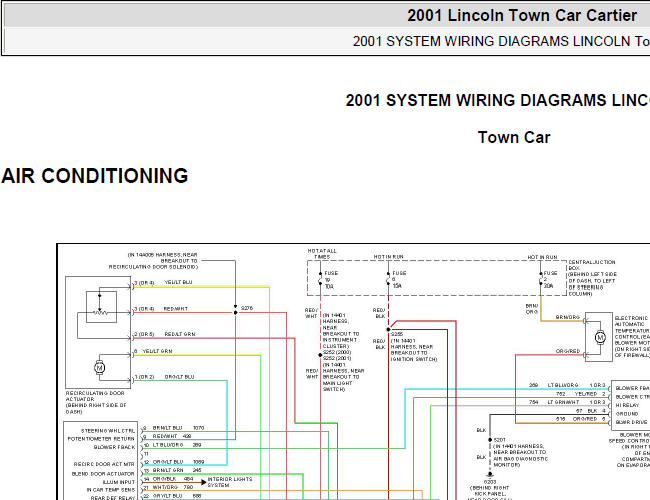
Task: Click the "2001 Lincoln Town Car Cartier" title
Action: (x=521, y=16)
